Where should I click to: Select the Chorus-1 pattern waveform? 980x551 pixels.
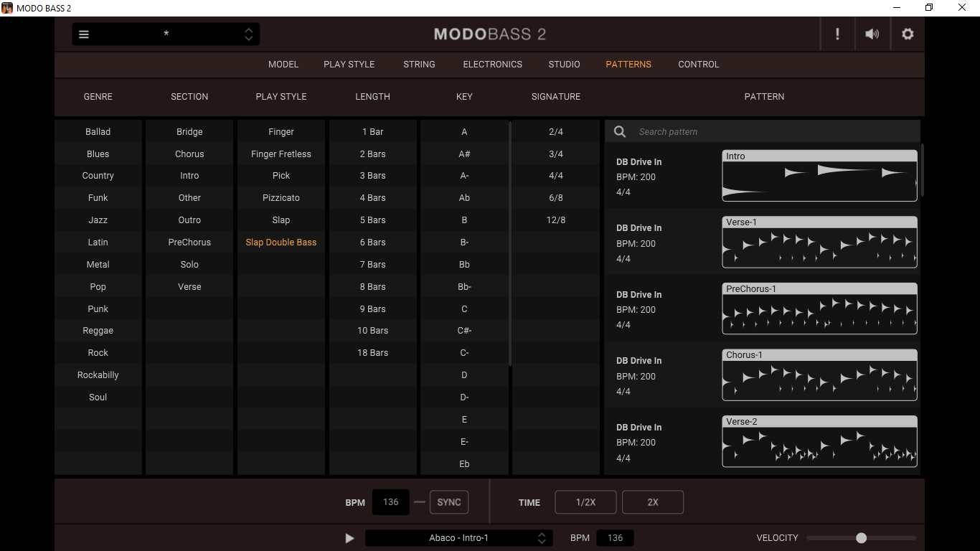click(x=819, y=375)
